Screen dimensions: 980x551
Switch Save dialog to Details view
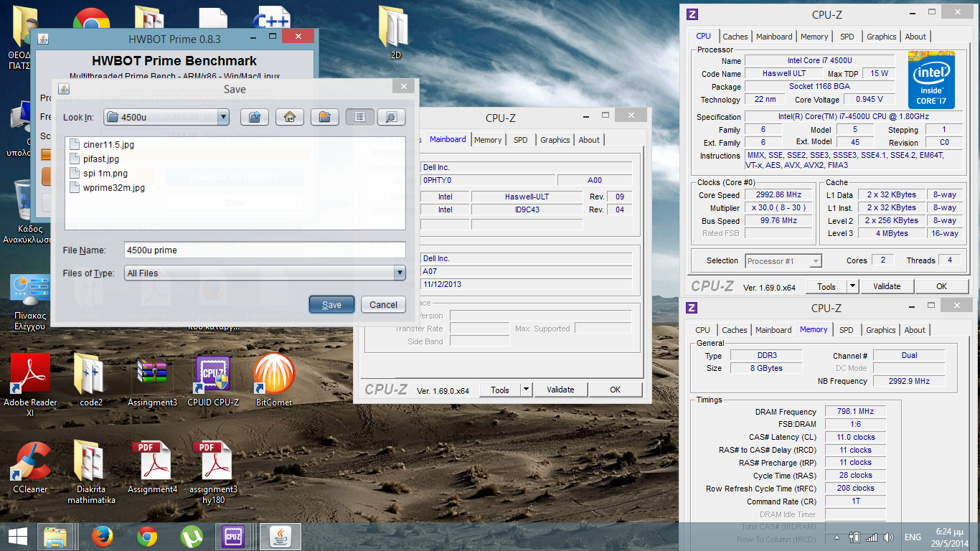[x=391, y=117]
